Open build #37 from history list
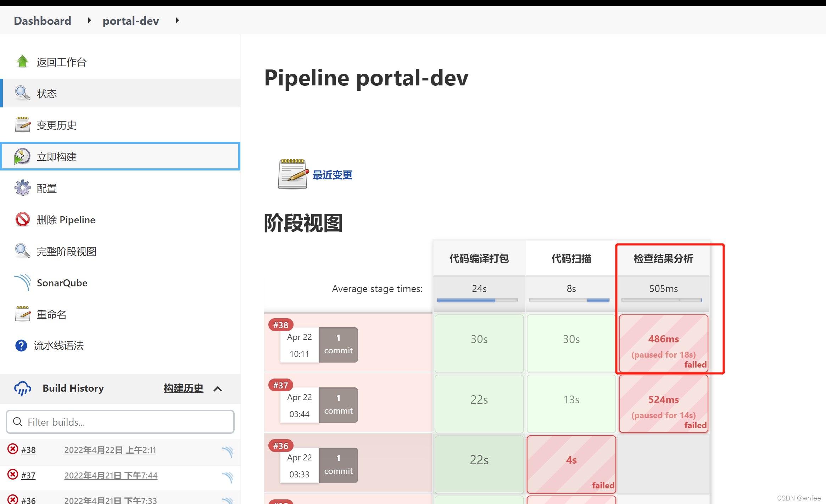This screenshot has width=826, height=504. (28, 475)
